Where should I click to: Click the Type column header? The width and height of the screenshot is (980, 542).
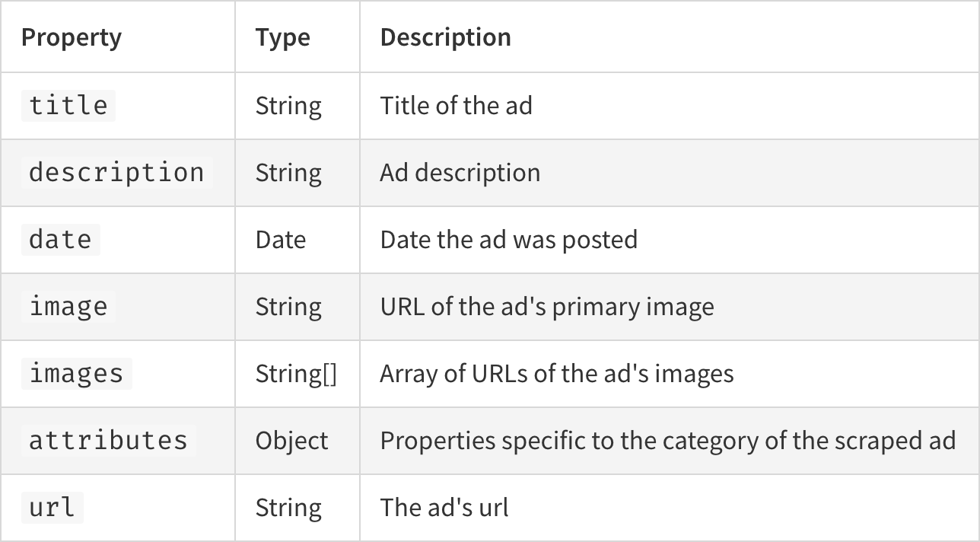coord(282,37)
